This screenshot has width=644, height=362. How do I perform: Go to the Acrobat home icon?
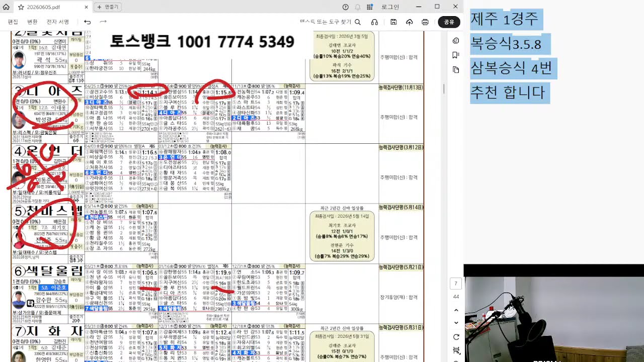[6, 7]
